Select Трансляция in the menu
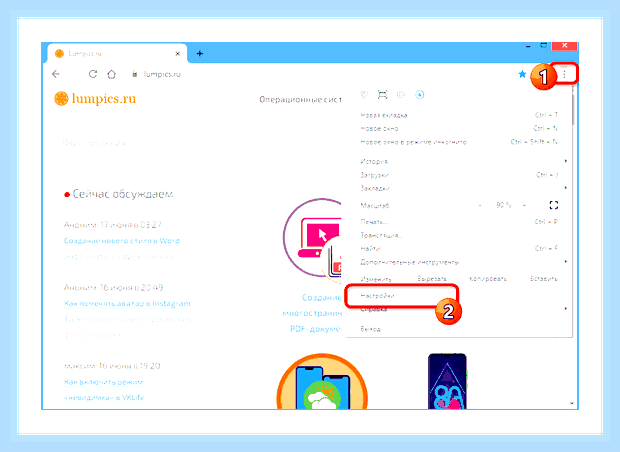The image size is (620, 452). pyautogui.click(x=459, y=235)
